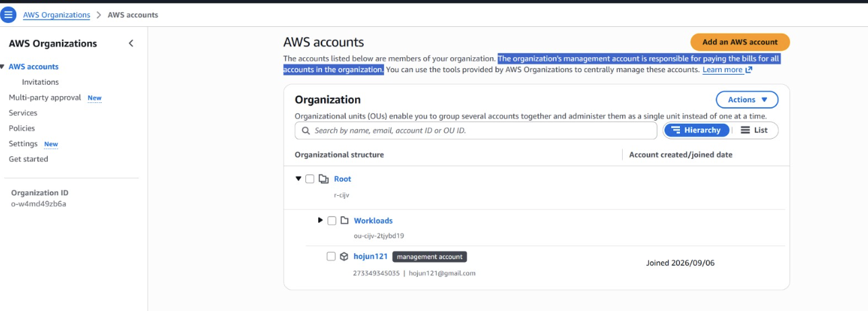Tick the hojun121 account checkbox
Image resolution: width=868 pixels, height=311 pixels.
coord(331,256)
